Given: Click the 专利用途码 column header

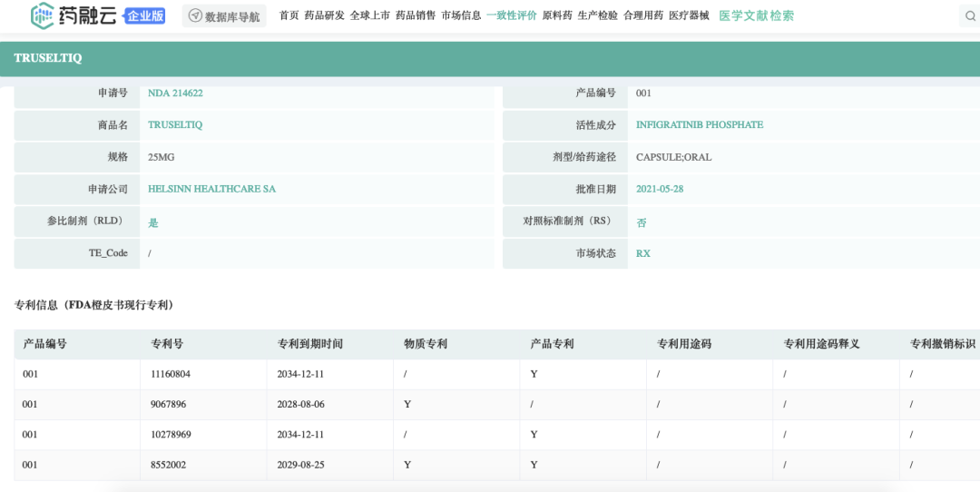Looking at the screenshot, I should (x=684, y=344).
